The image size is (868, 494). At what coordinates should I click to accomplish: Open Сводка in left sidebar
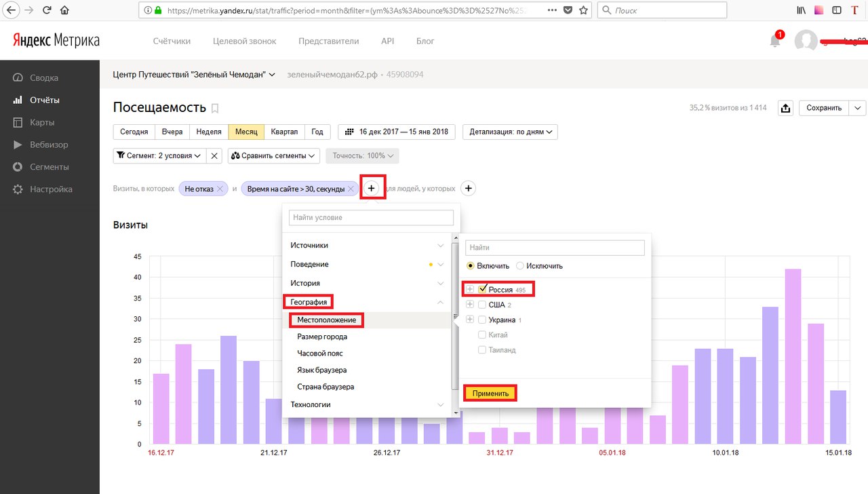click(43, 77)
